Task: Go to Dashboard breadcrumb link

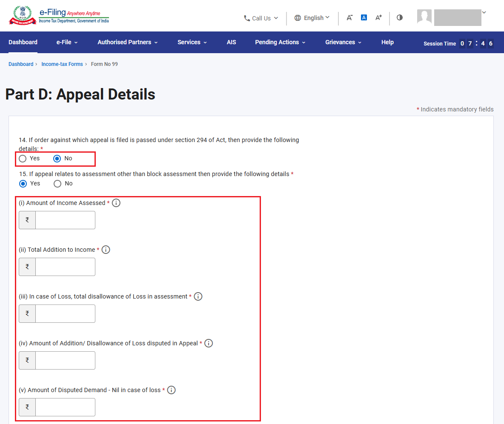Action: 21,64
